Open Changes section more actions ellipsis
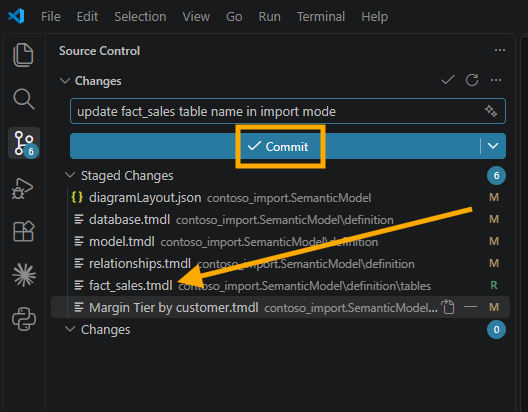Viewport: 528px width, 412px height. (x=496, y=80)
